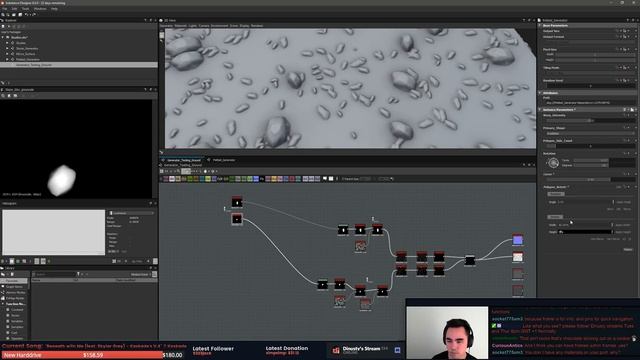Click the webcam feed of the streamer
The width and height of the screenshot is (640, 360).
(x=447, y=333)
